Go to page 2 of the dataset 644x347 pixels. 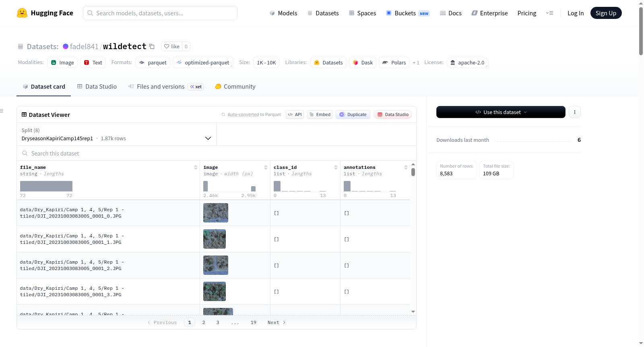(x=204, y=322)
